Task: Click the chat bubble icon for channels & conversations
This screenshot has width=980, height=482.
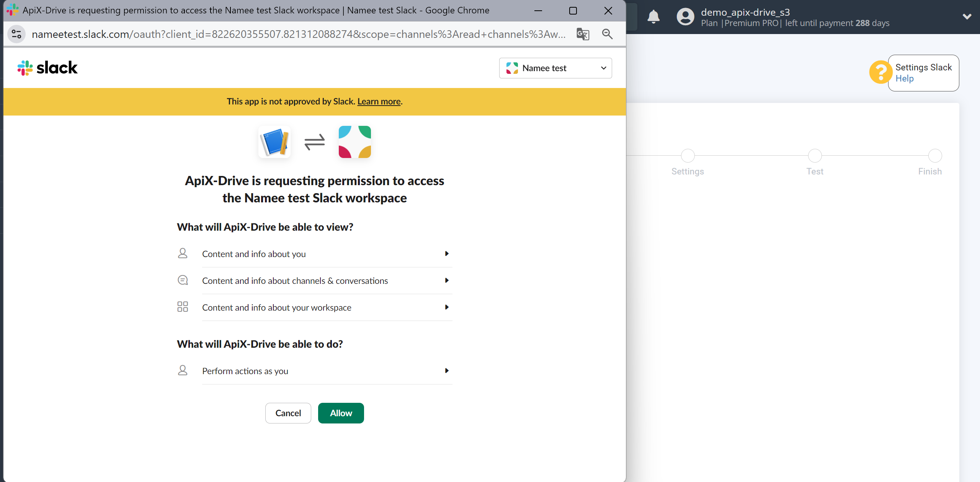Action: [x=183, y=280]
